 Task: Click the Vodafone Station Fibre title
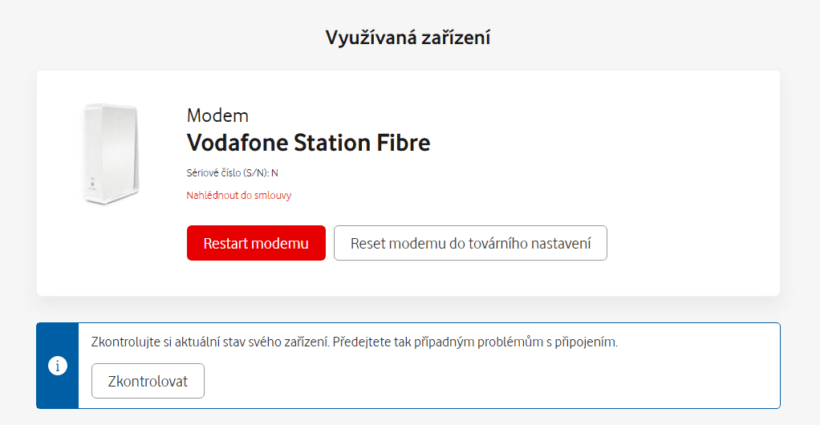pyautogui.click(x=308, y=142)
